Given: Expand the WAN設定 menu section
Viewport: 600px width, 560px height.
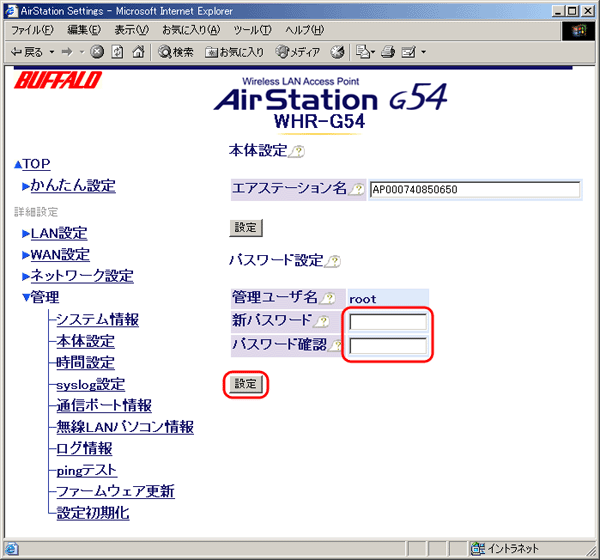Looking at the screenshot, I should pos(60,254).
